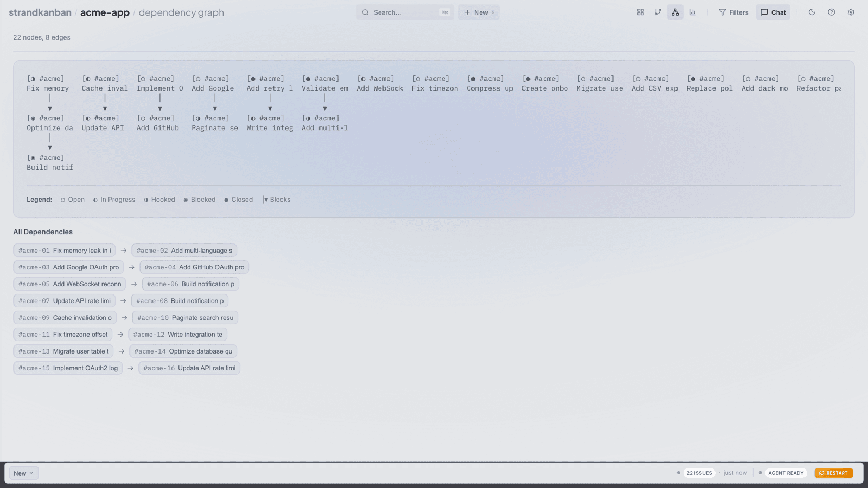The width and height of the screenshot is (868, 488).
Task: Click the Build notif graph node
Action: 49,163
